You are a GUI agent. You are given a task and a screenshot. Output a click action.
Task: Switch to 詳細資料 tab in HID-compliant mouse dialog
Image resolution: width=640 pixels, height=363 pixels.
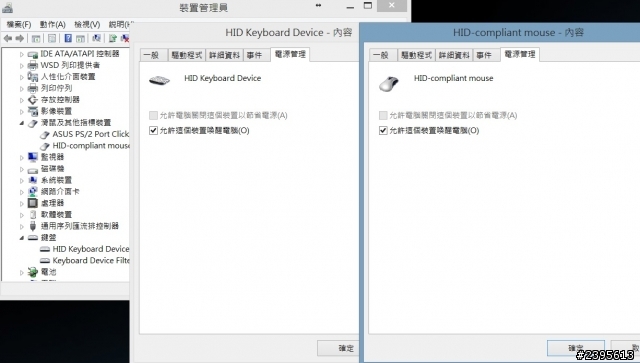coord(454,55)
